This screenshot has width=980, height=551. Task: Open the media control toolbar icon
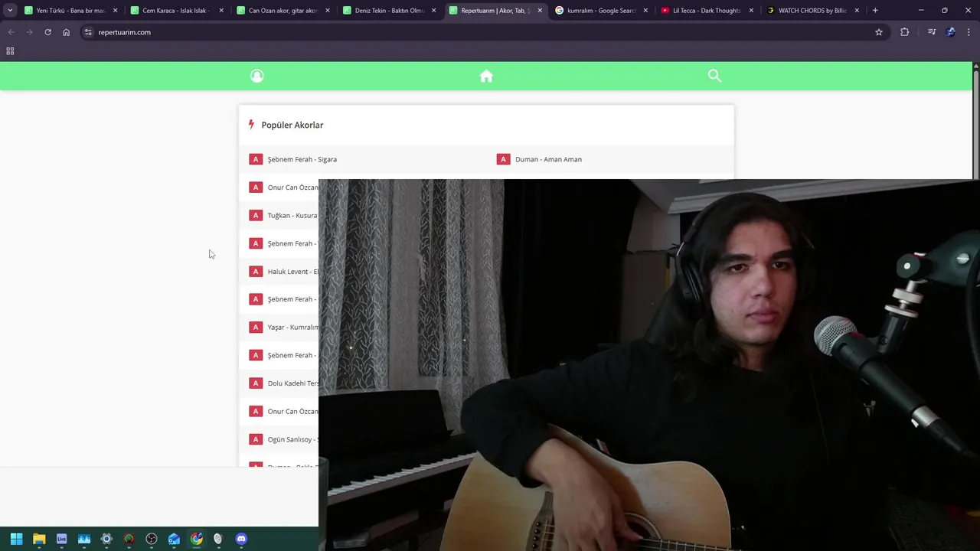(x=932, y=32)
